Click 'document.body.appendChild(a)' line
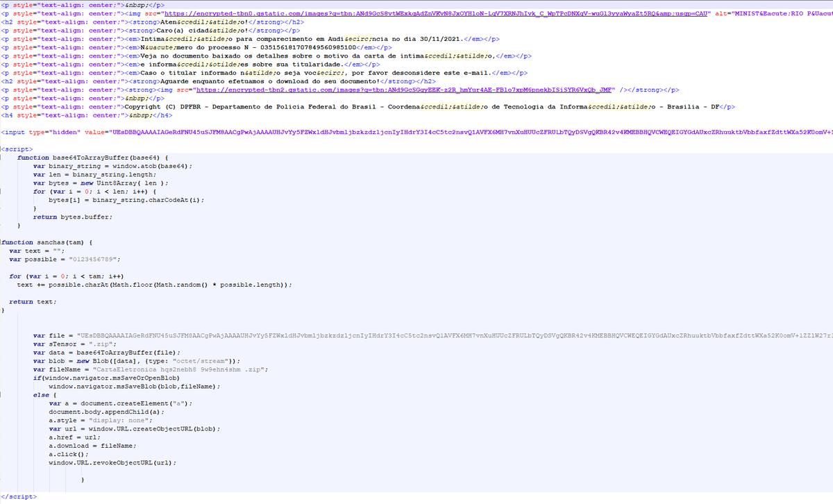833x504 pixels. (x=105, y=412)
